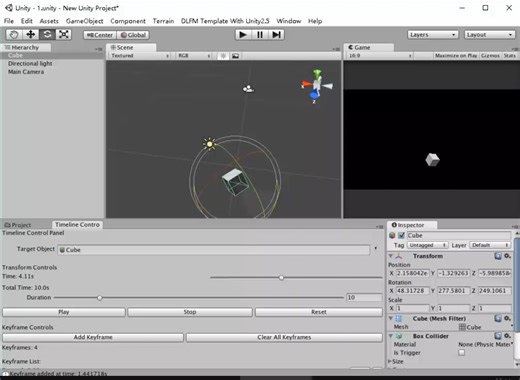Open the Layer Default dropdown
Viewport: 520px width, 380px height.
point(491,245)
